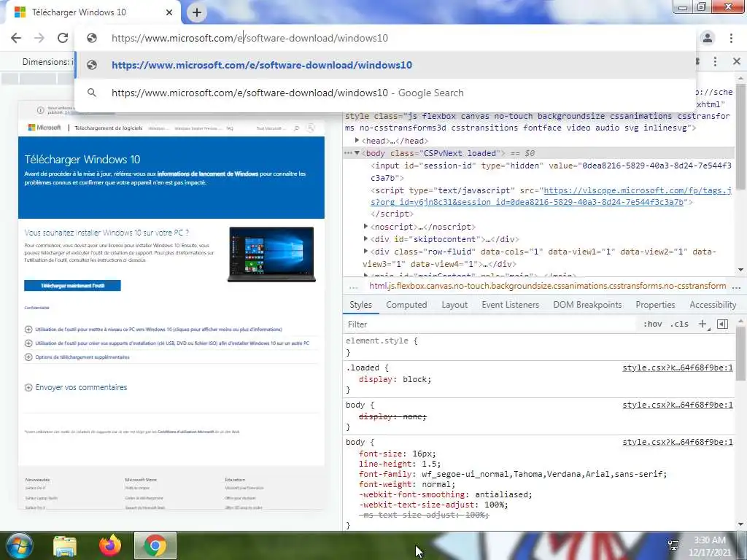Screen dimensions: 747x560
Task: Reload the page with refresh icon
Action: (63, 38)
